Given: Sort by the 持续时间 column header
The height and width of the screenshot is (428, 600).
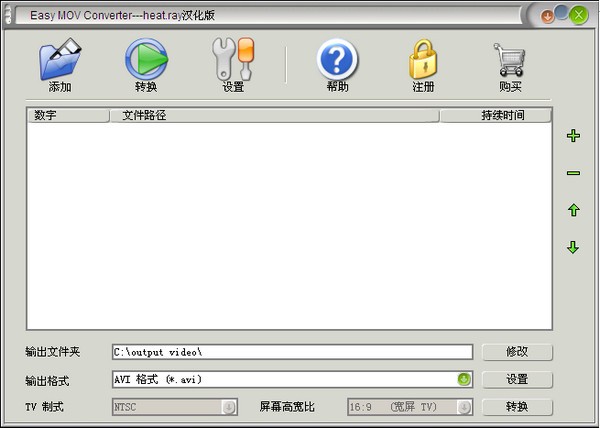Looking at the screenshot, I should click(x=496, y=115).
